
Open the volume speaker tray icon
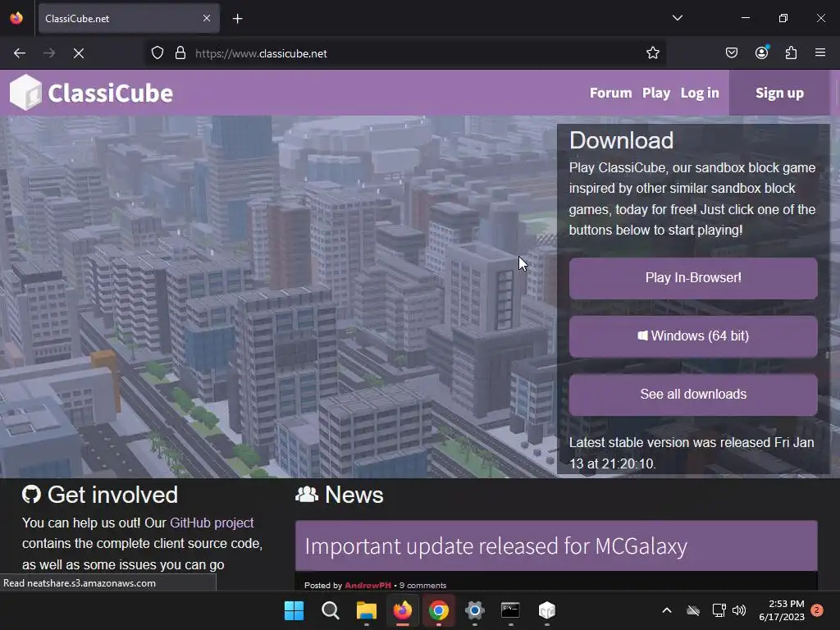739,610
